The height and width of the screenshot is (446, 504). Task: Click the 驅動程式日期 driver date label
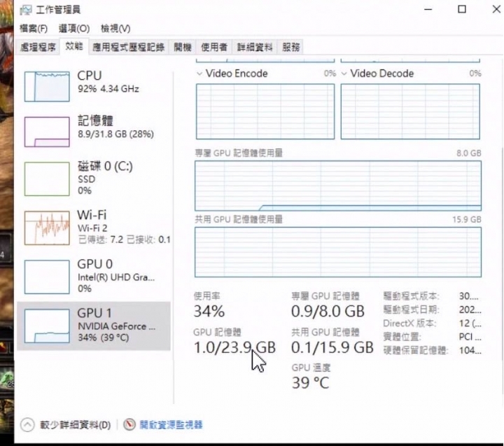[x=412, y=309]
